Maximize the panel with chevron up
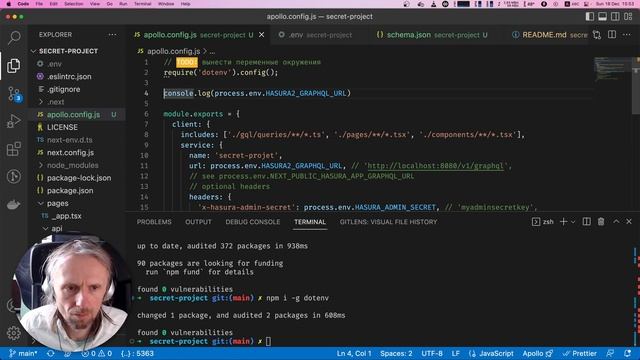Viewport: 640px width, 360px height. (x=616, y=221)
